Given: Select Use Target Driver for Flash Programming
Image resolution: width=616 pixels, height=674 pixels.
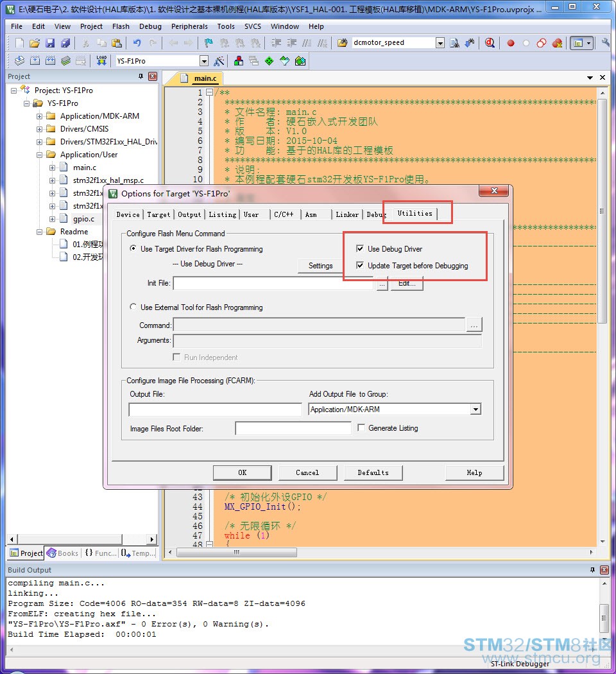Looking at the screenshot, I should (133, 248).
